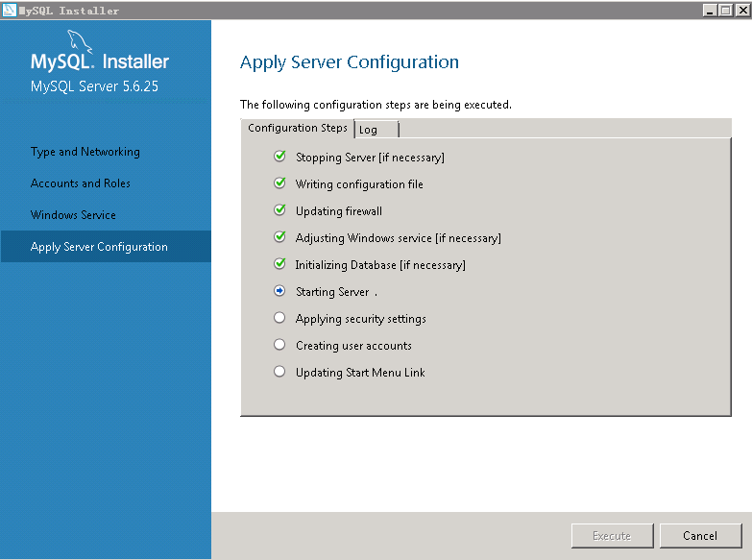
Task: Click the arrow icon beside Starting Server
Action: click(279, 291)
